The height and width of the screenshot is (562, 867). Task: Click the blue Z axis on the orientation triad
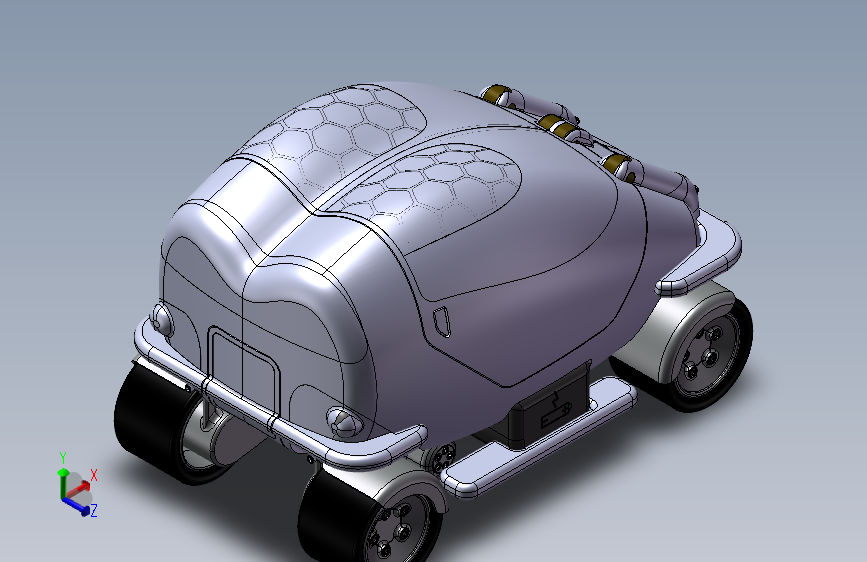(x=76, y=506)
